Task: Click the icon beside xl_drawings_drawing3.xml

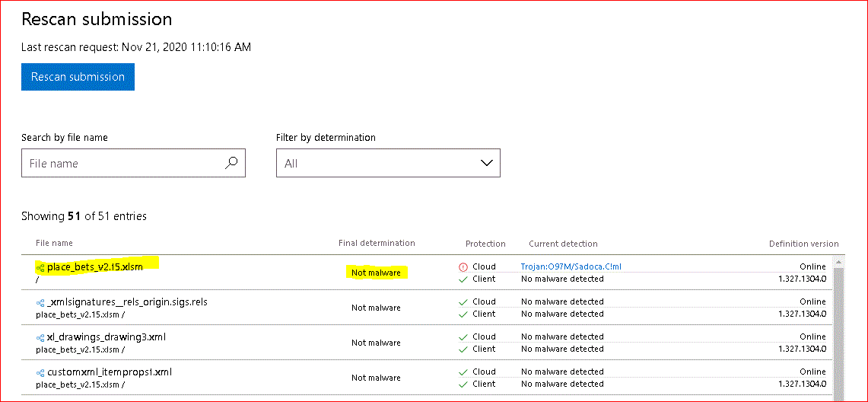Action: point(40,337)
